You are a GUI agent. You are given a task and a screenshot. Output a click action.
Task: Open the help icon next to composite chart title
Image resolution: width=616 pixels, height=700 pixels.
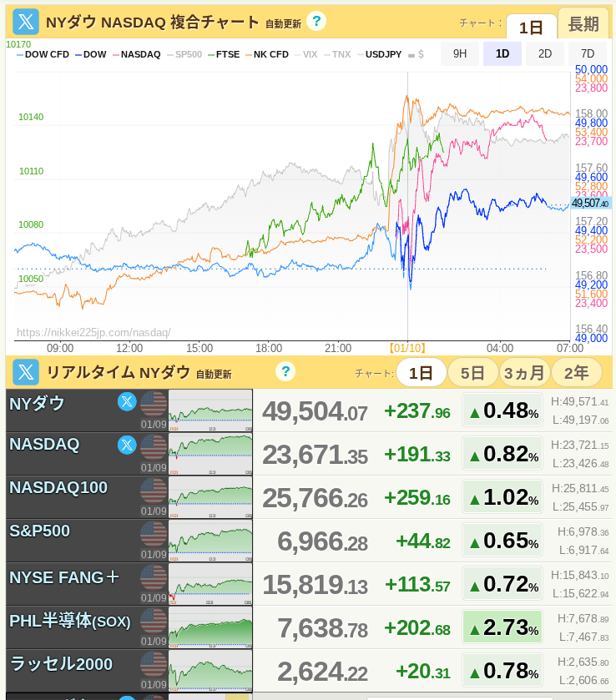[x=316, y=21]
